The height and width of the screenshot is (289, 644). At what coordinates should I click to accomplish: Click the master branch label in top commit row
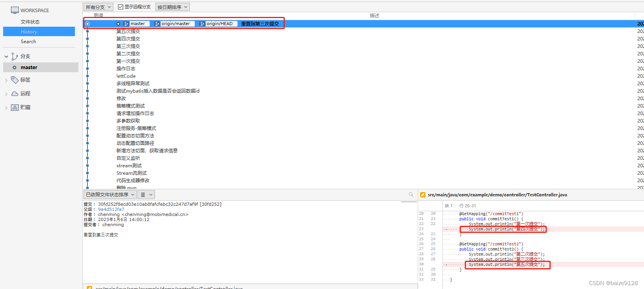[x=136, y=24]
